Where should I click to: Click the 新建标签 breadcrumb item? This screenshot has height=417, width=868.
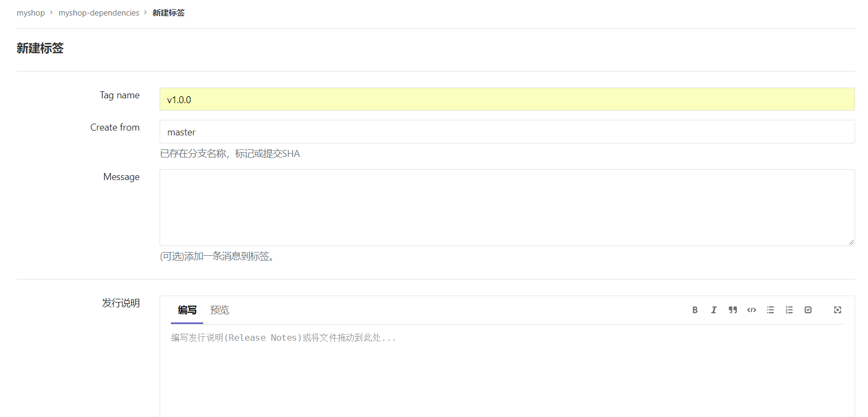click(168, 13)
